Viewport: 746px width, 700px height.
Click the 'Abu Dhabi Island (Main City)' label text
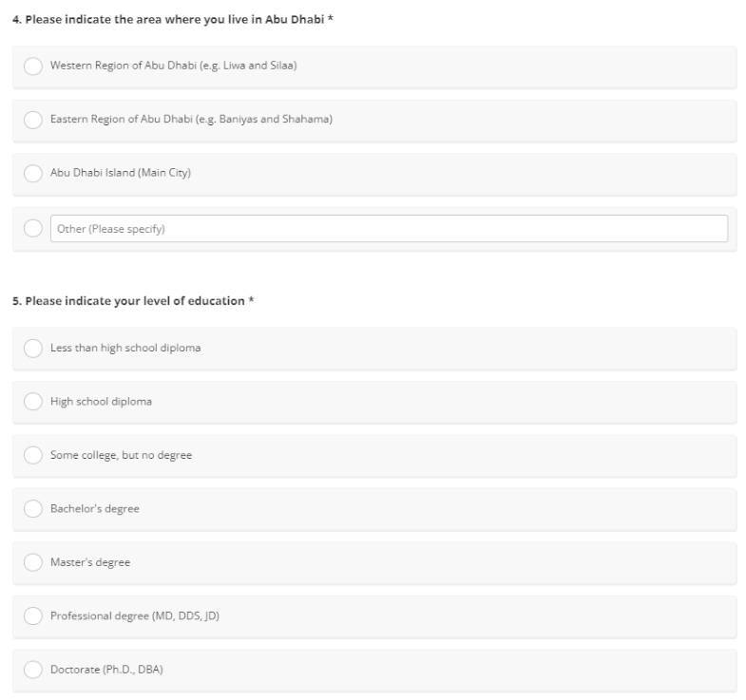pos(121,174)
